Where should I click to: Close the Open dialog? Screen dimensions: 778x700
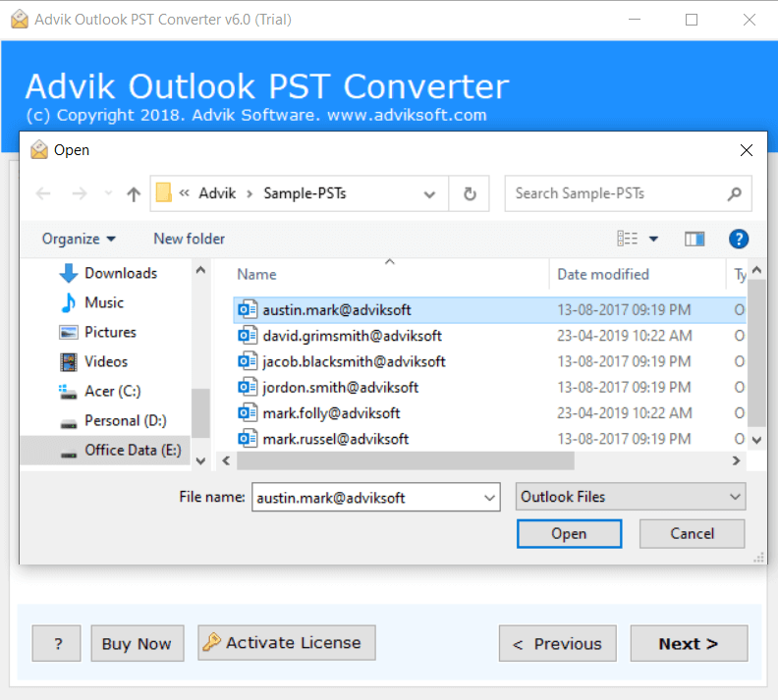[747, 150]
